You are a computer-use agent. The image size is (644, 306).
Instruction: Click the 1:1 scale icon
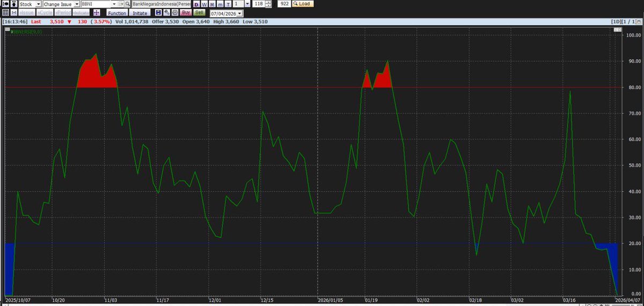14,12
